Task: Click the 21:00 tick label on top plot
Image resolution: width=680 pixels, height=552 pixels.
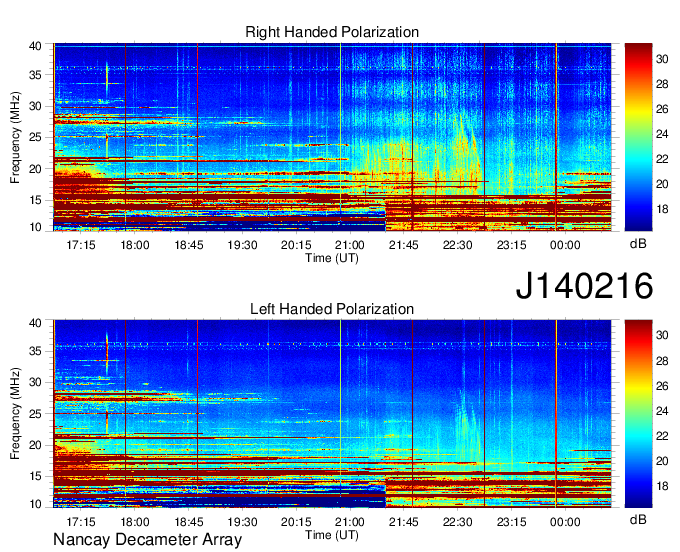Action: (350, 245)
